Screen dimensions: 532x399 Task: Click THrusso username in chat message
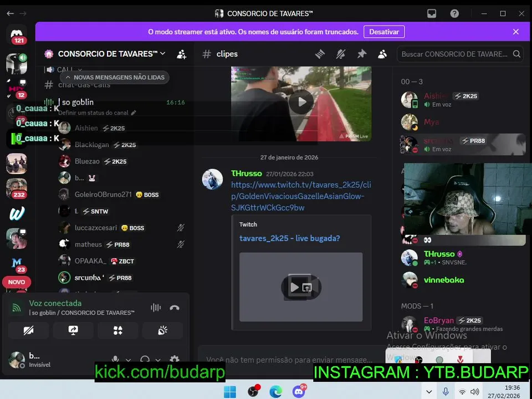(246, 173)
